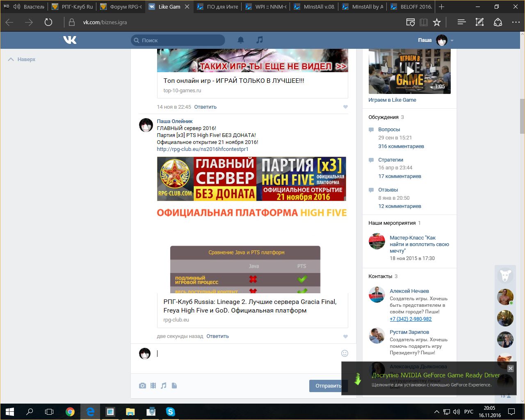Close the Like Gam browser tab

point(187,7)
